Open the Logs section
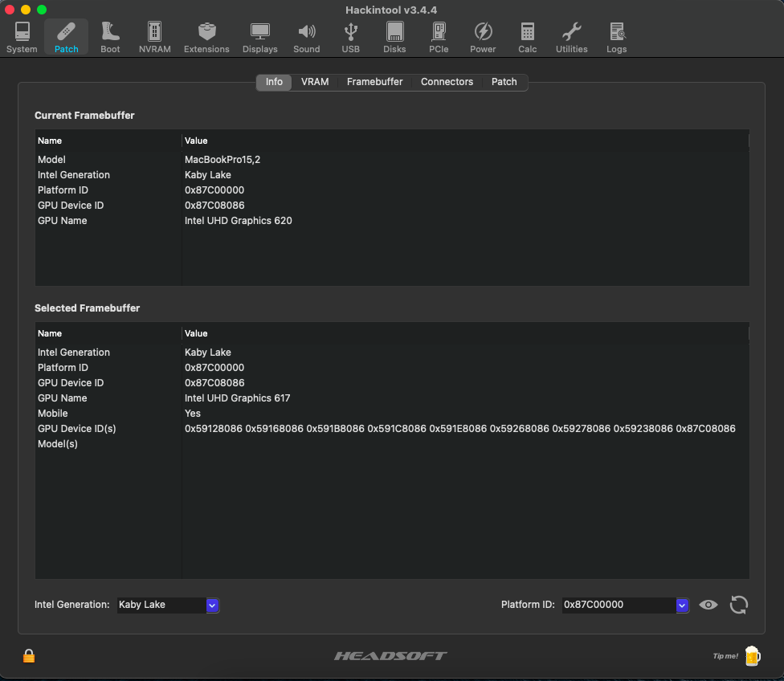Screen dimensions: 784x681 click(616, 38)
